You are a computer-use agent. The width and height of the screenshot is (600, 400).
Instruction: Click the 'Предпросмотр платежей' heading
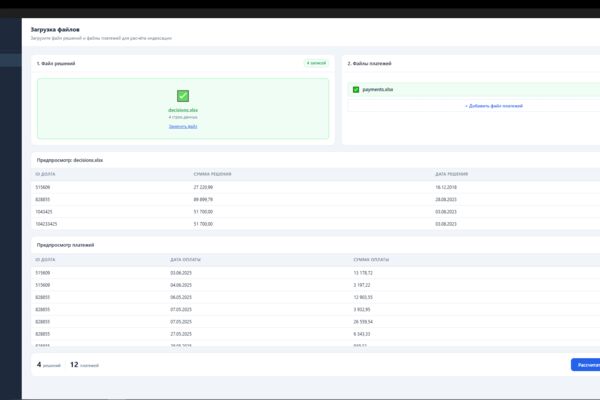click(x=65, y=245)
